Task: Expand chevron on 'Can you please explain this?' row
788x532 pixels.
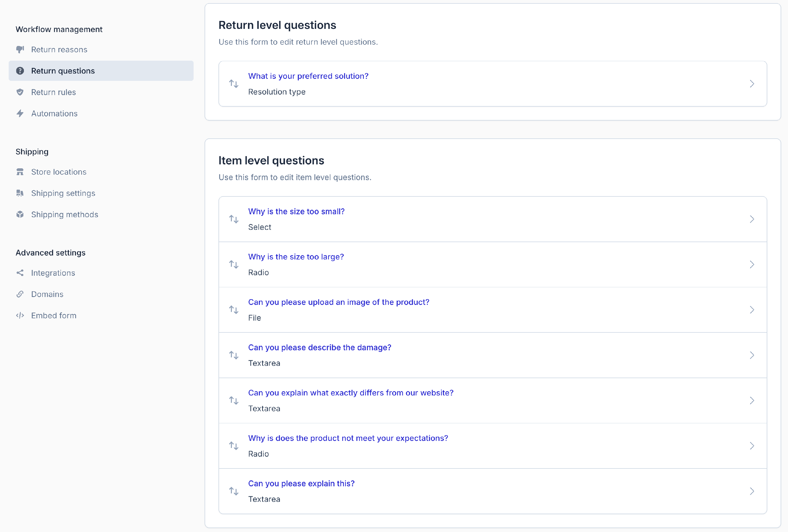Action: [752, 491]
